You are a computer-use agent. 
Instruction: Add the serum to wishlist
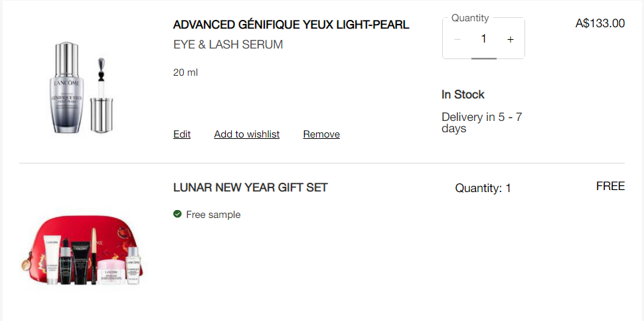coord(247,134)
